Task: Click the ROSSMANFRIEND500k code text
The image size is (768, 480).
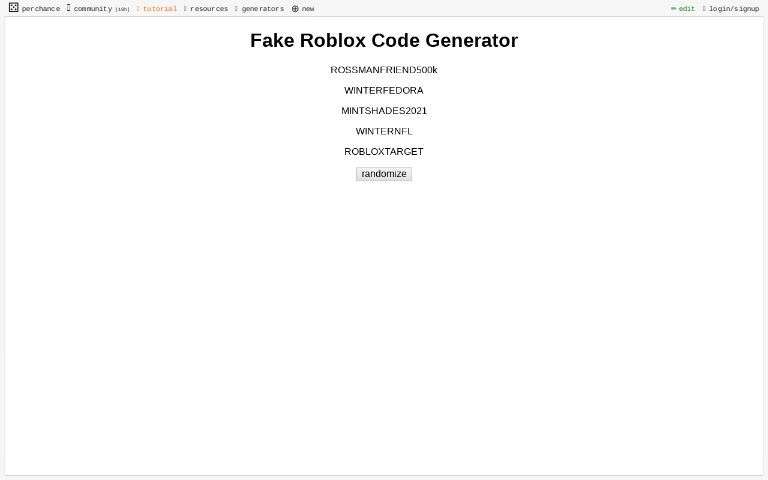Action: pyautogui.click(x=384, y=70)
